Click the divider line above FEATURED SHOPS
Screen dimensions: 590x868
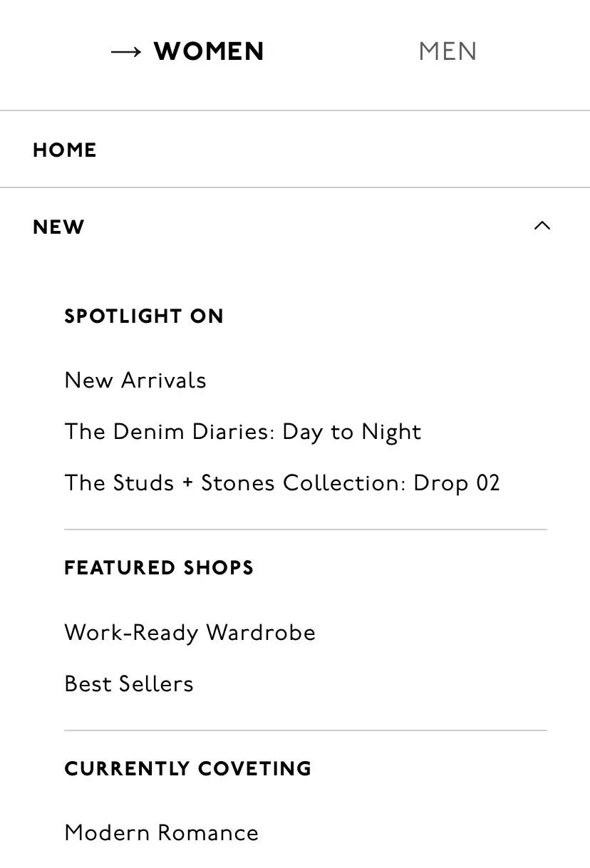pos(306,529)
